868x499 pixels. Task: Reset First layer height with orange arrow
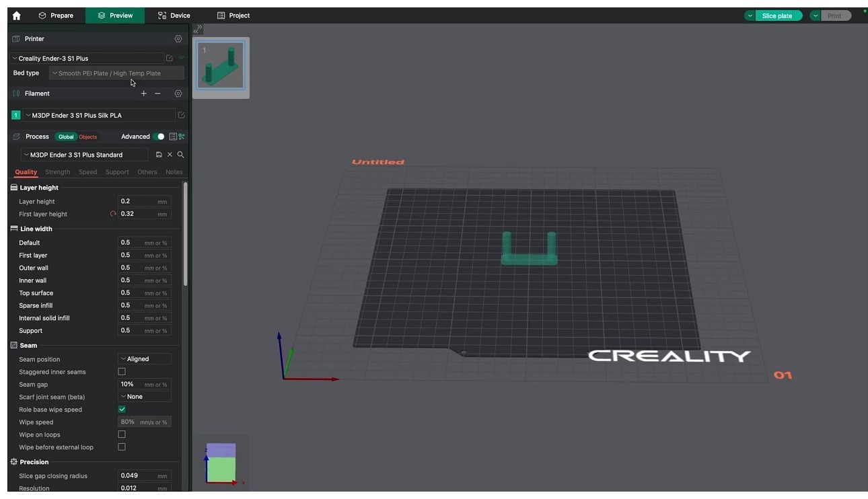[x=113, y=214]
